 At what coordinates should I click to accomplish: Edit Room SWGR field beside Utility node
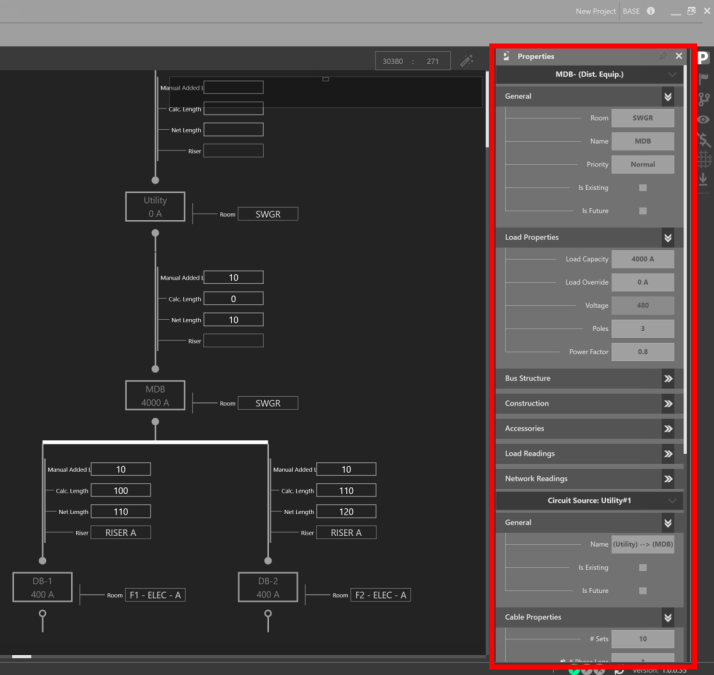pos(268,214)
